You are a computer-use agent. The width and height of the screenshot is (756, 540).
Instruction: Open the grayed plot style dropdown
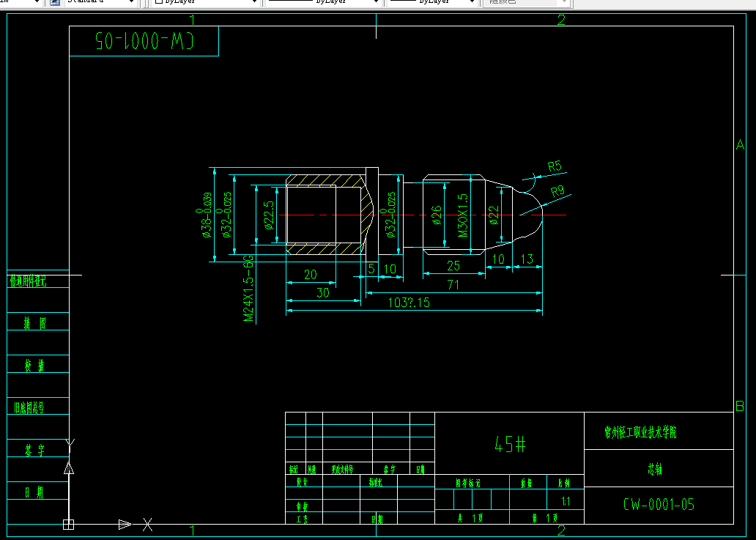(527, 2)
